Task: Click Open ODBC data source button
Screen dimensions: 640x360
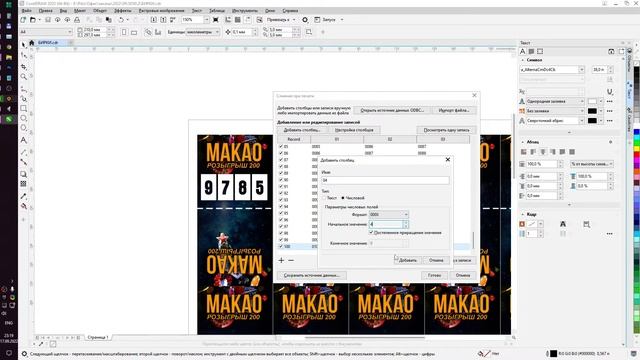Action: (392, 110)
